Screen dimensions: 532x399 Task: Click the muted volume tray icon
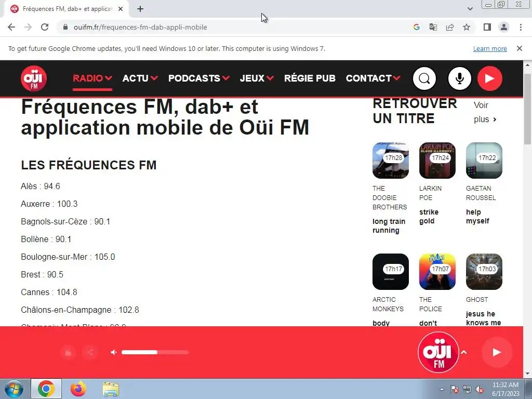[x=480, y=389]
